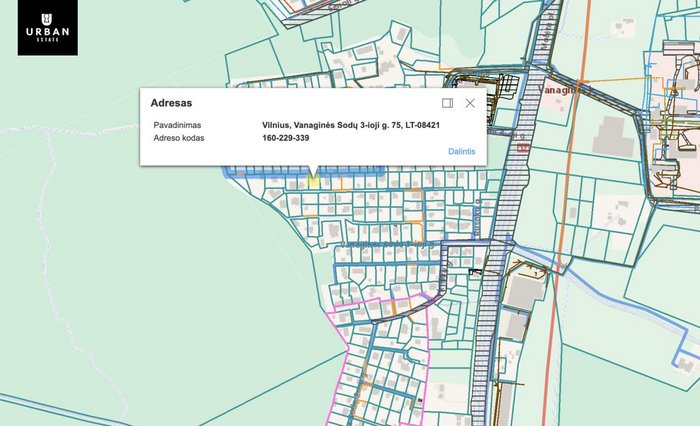This screenshot has height=426, width=700.
Task: Click the Adresas popup title
Action: coord(171,103)
